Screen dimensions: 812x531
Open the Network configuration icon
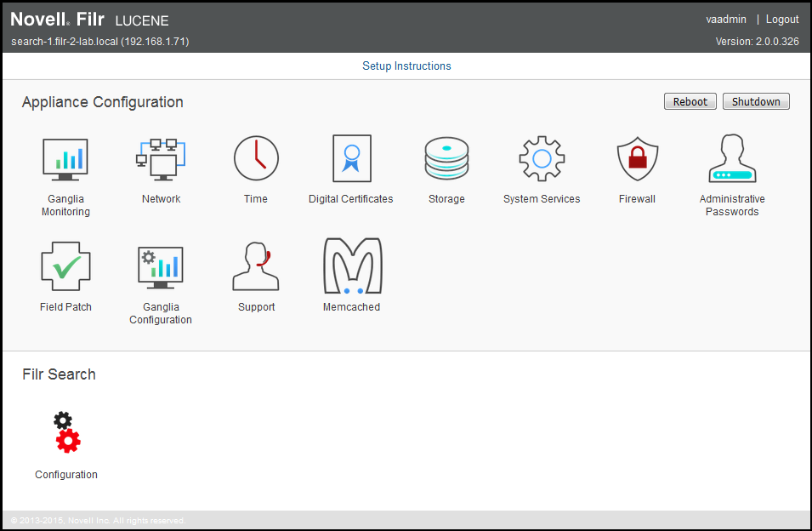pos(161,160)
